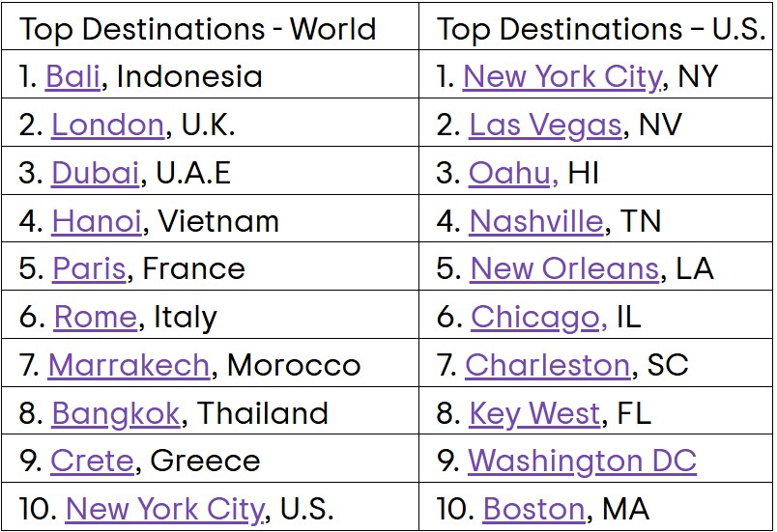
Task: Click the Key West hyperlink
Action: pyautogui.click(x=534, y=414)
